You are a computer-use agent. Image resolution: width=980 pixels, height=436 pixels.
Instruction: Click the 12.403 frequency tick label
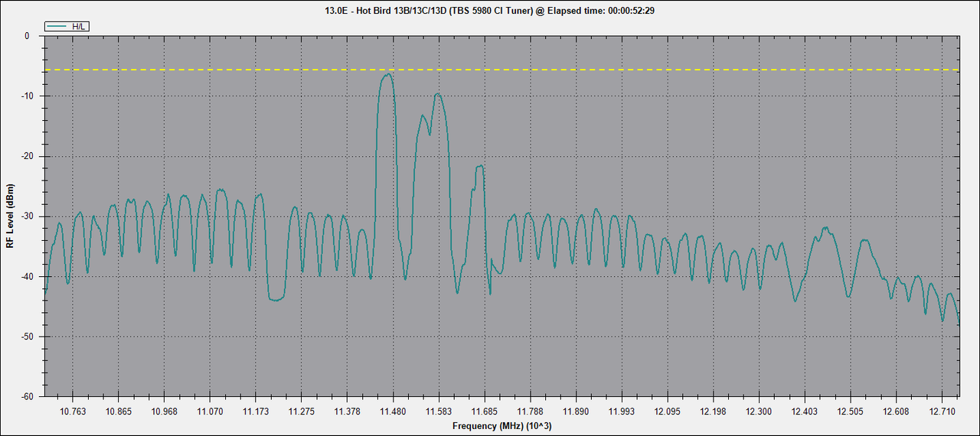click(805, 412)
